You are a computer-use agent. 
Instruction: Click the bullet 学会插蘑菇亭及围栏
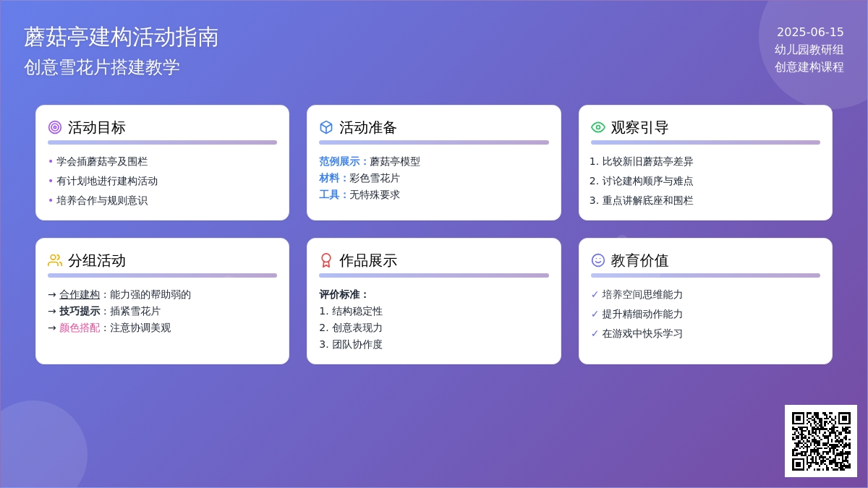[102, 161]
